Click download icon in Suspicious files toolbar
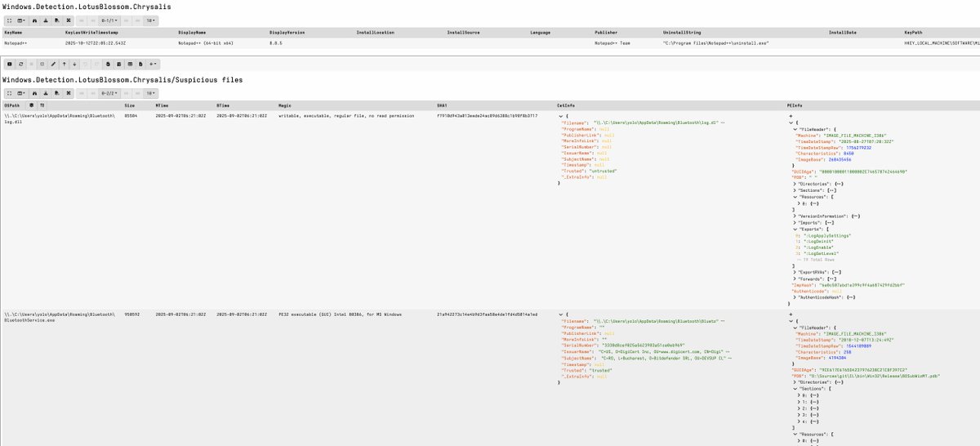The image size is (980, 446). 46,93
